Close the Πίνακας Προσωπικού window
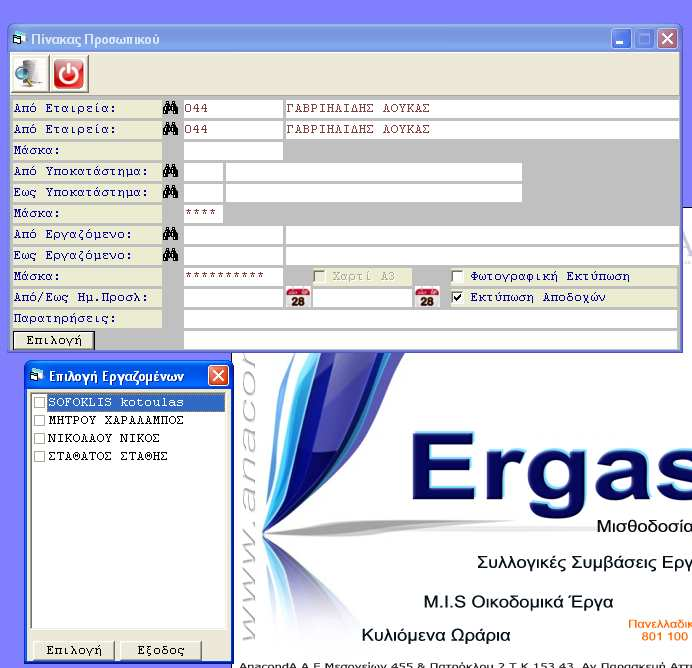The width and height of the screenshot is (692, 668). click(x=667, y=39)
